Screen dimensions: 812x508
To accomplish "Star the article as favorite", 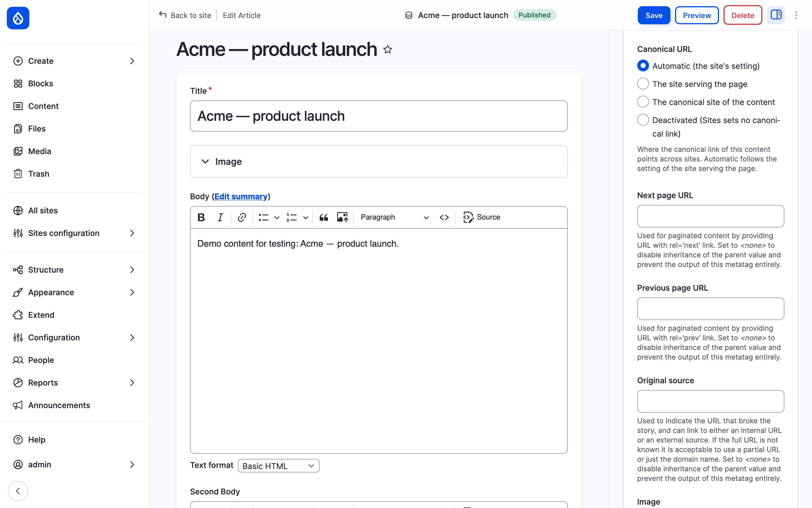I will 388,49.
